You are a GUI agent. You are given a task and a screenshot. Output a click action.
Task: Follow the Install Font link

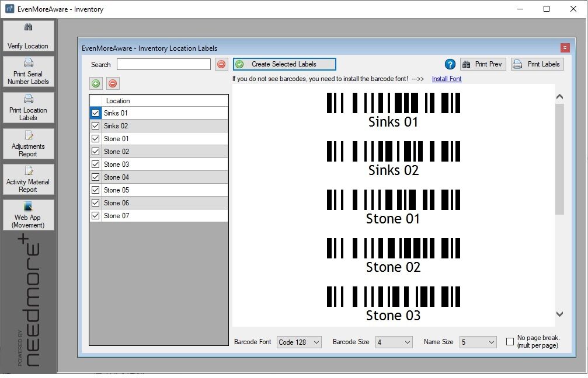tap(447, 79)
